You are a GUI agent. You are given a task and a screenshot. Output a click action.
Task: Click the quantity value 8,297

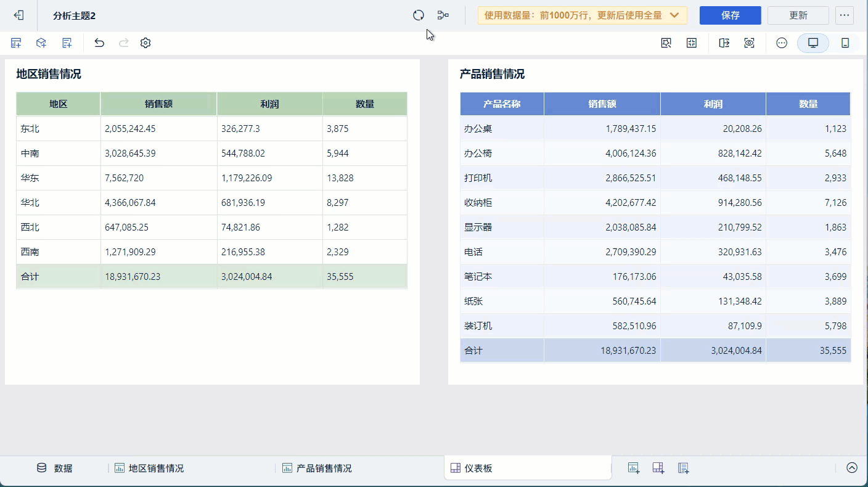pyautogui.click(x=338, y=203)
